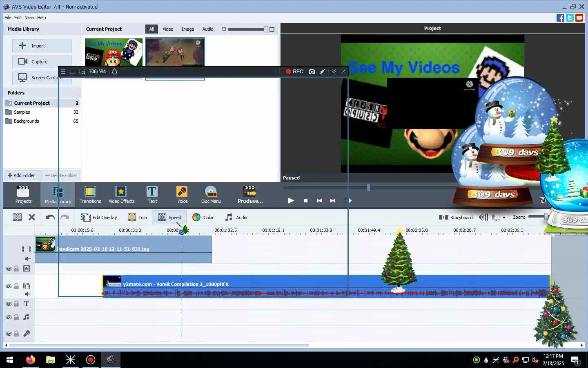The height and width of the screenshot is (368, 588).
Task: Open the Trim tool
Action: pos(137,217)
